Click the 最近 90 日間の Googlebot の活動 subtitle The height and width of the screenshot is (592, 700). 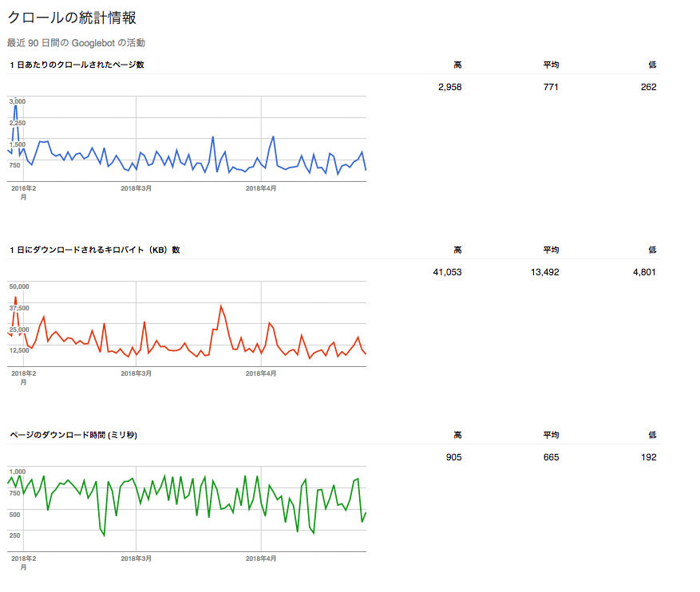tap(76, 43)
